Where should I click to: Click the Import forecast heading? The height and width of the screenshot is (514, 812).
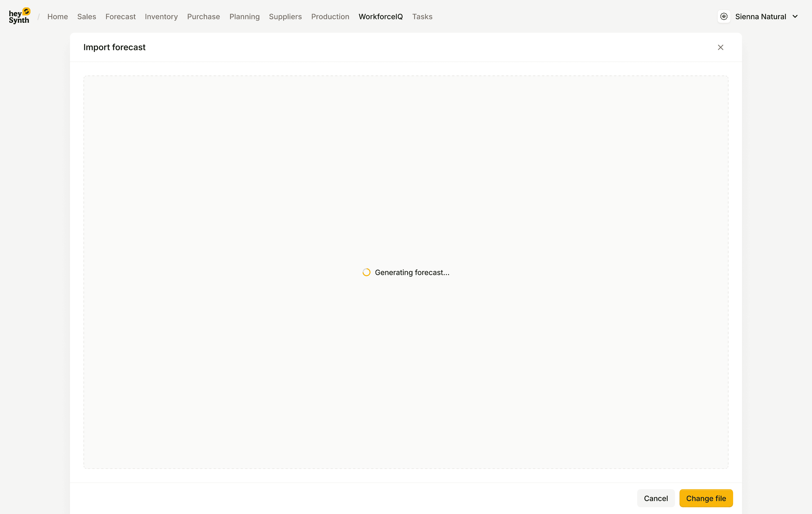tap(114, 47)
